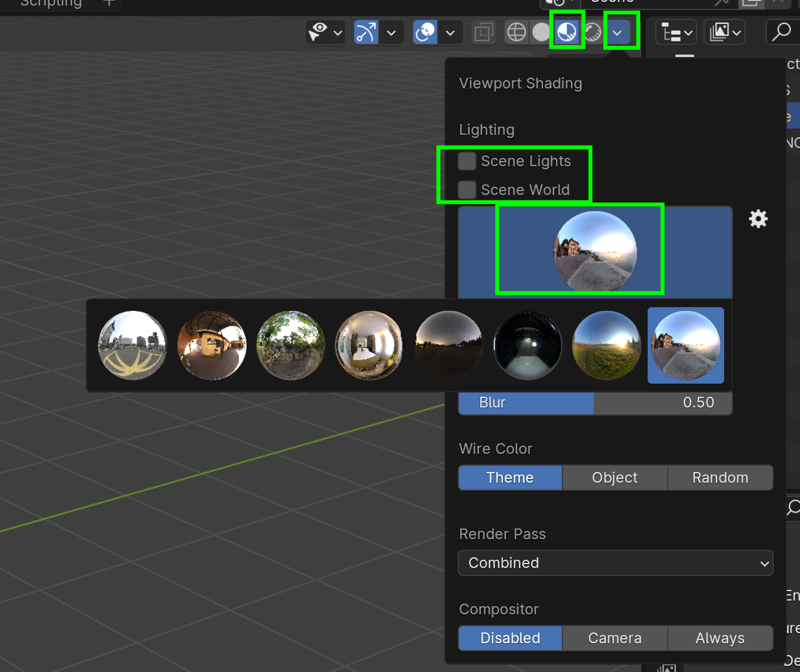This screenshot has height=672, width=800.
Task: Adjust the Blur slider
Action: tap(594, 402)
